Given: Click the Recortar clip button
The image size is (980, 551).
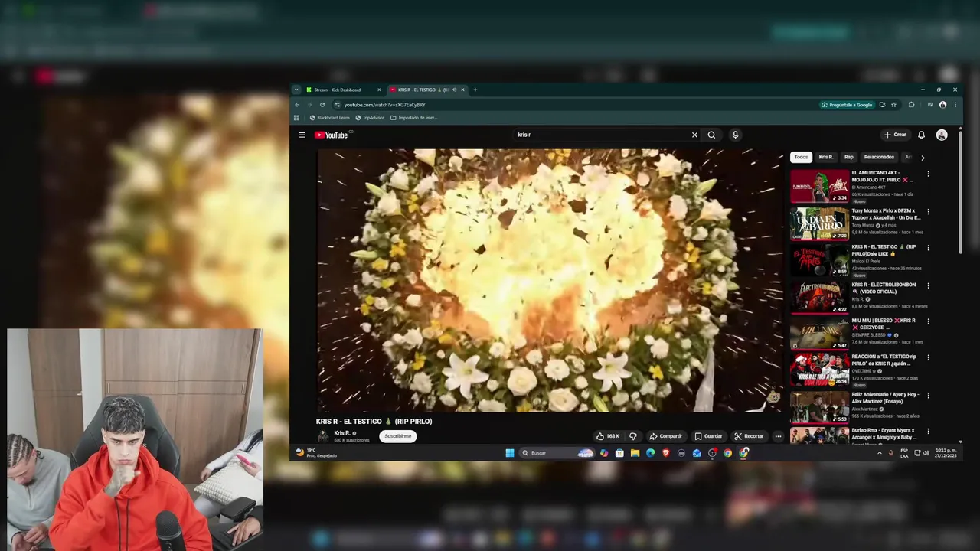Looking at the screenshot, I should (x=749, y=436).
